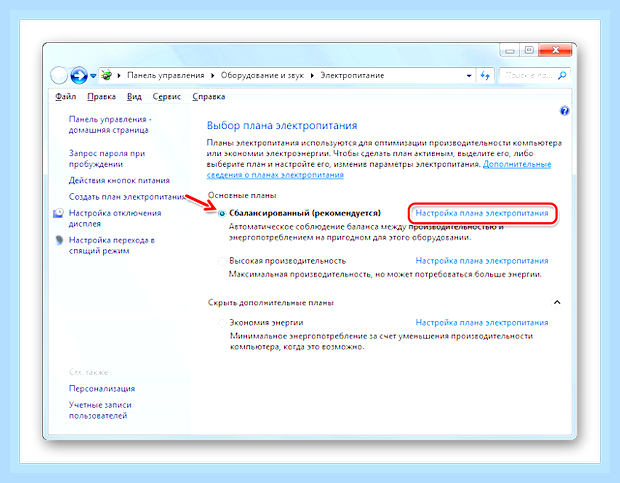Click the display icon beside Настройка отключения дисплея
Screen dimensions: 620x483
click(x=58, y=213)
